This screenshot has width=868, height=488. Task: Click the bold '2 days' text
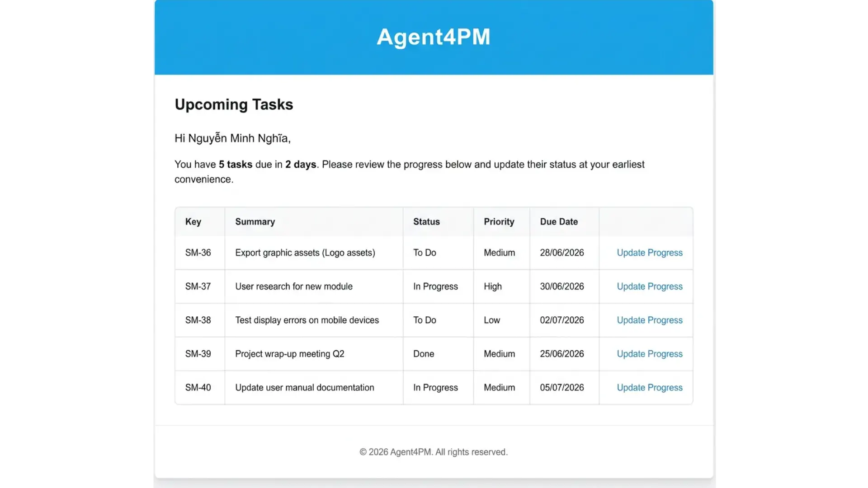pos(301,164)
